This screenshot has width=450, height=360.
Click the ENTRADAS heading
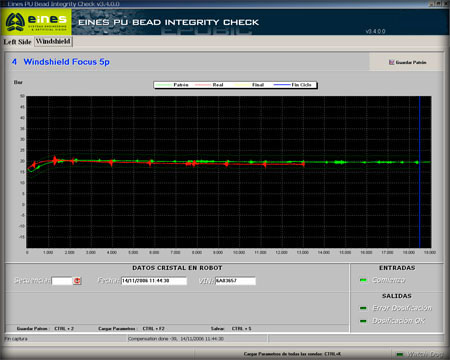pyautogui.click(x=397, y=268)
